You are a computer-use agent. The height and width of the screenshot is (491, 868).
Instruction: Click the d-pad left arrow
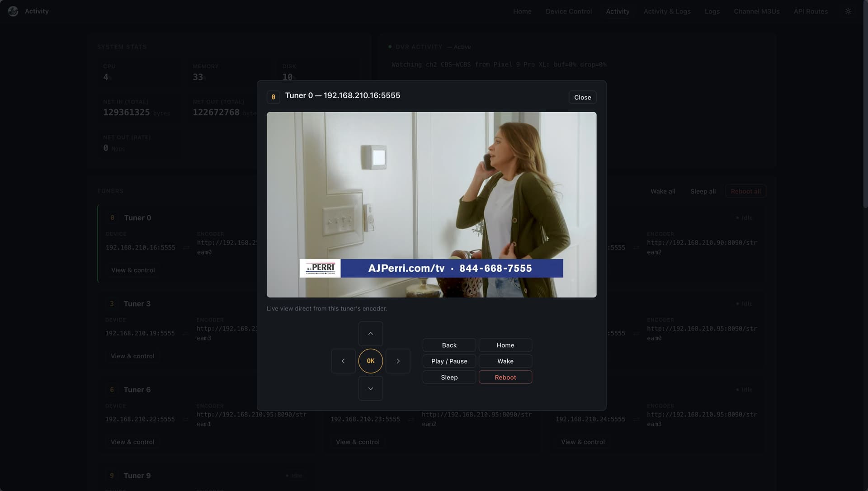[343, 361]
